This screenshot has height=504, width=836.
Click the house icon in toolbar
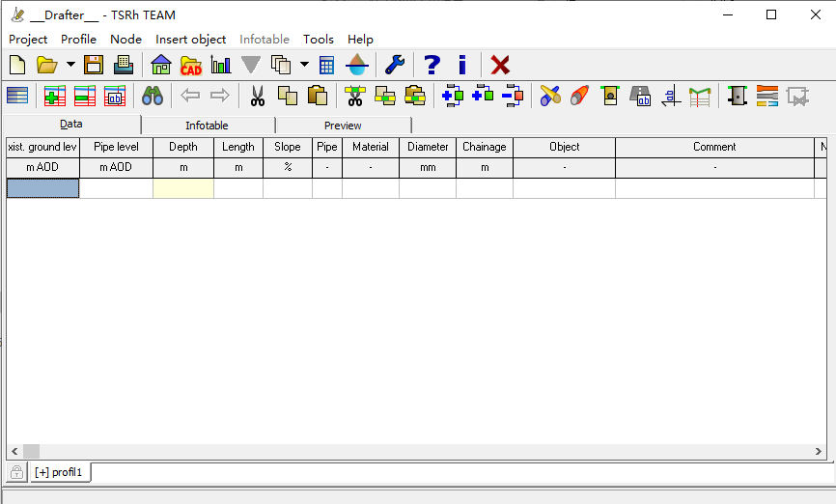(x=161, y=65)
